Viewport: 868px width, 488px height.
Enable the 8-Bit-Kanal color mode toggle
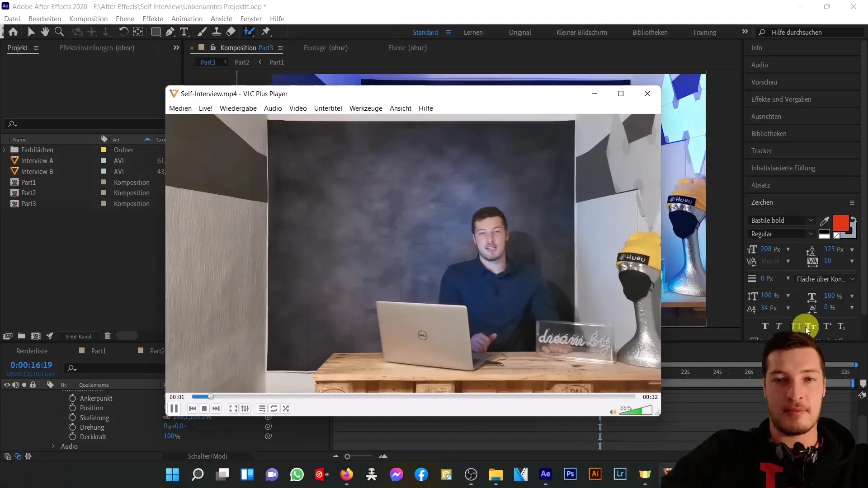pyautogui.click(x=78, y=336)
